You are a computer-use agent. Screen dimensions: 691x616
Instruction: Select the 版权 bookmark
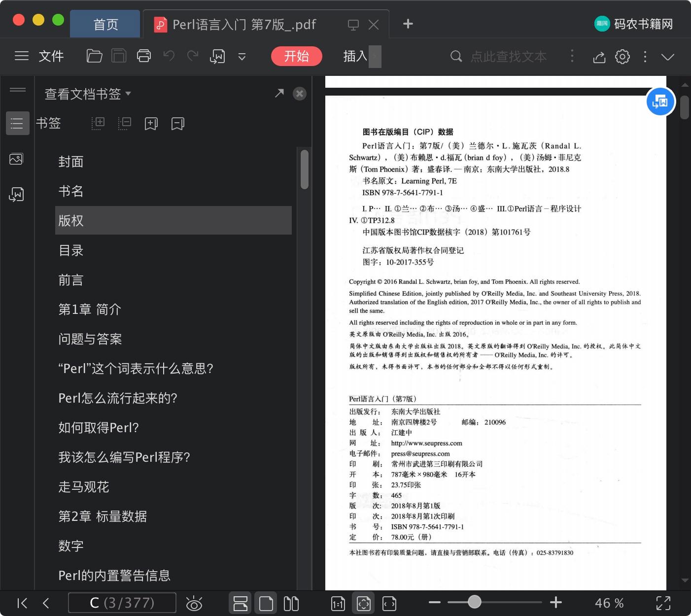[x=173, y=220]
